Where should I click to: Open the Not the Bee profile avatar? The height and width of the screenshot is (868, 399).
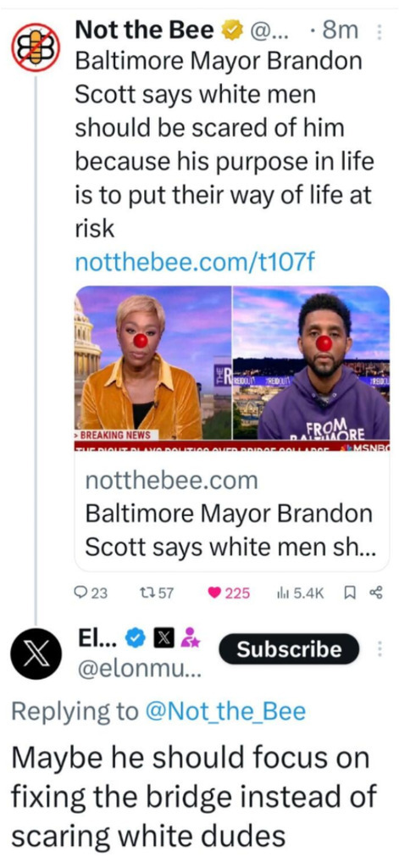36,47
